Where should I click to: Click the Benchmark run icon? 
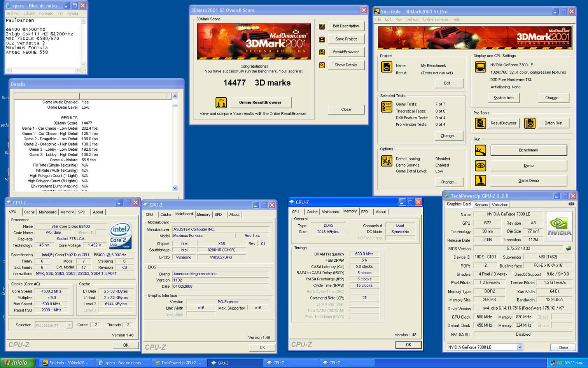pyautogui.click(x=480, y=150)
